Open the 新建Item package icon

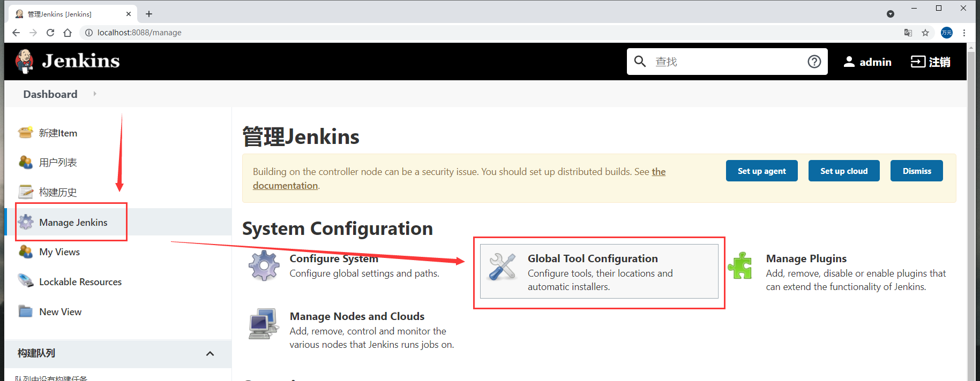point(25,133)
